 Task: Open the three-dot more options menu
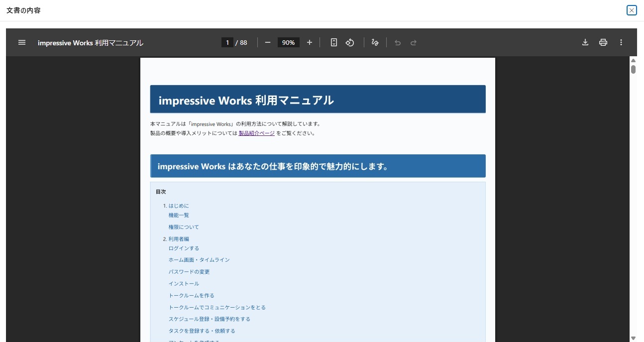621,42
